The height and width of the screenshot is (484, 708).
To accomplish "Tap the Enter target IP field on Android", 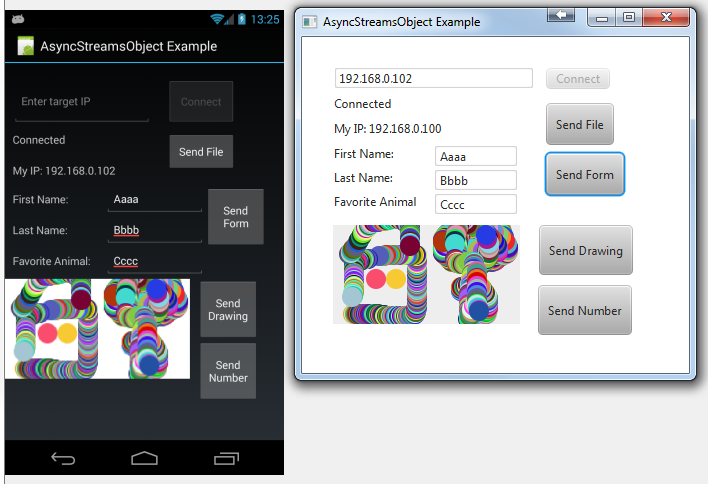I will [82, 102].
